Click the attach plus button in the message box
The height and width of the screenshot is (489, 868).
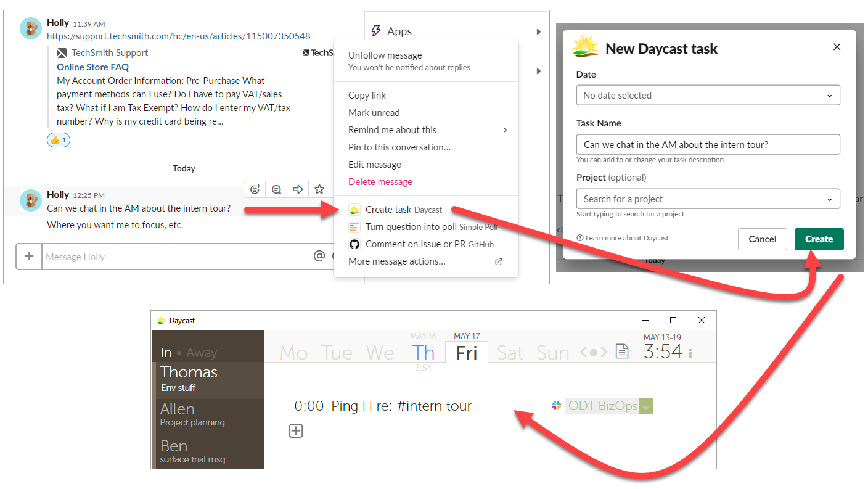coord(29,256)
